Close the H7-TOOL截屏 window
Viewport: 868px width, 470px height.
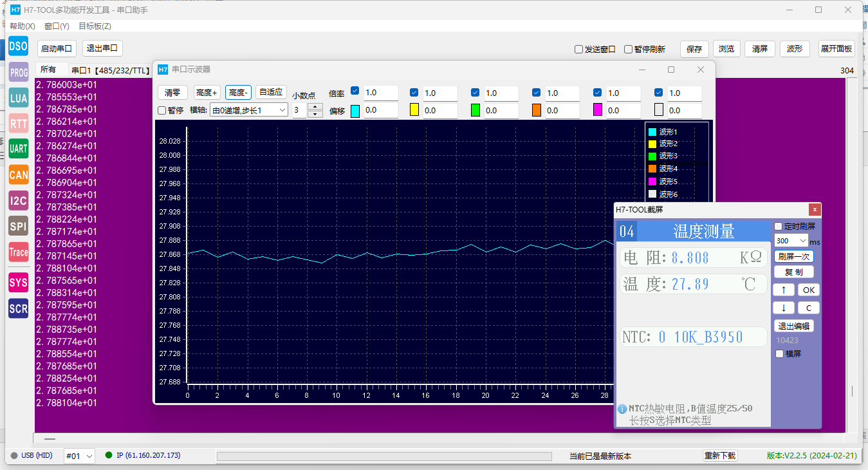click(815, 209)
